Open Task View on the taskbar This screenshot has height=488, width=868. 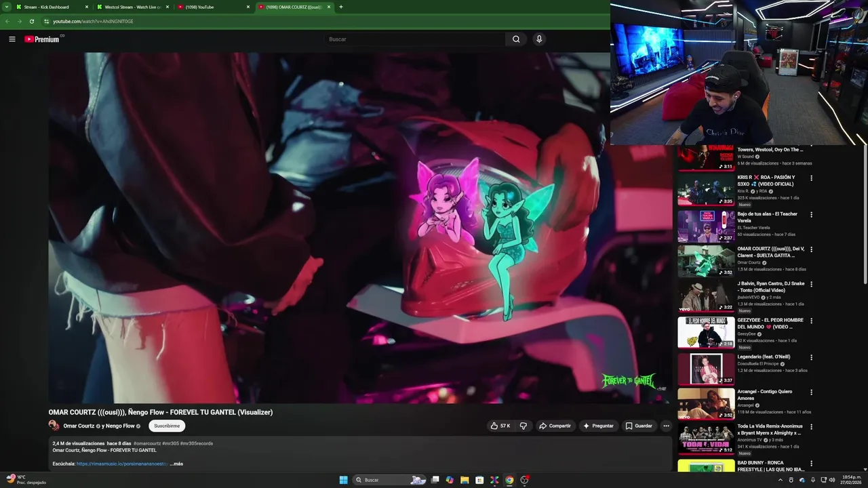tap(435, 480)
